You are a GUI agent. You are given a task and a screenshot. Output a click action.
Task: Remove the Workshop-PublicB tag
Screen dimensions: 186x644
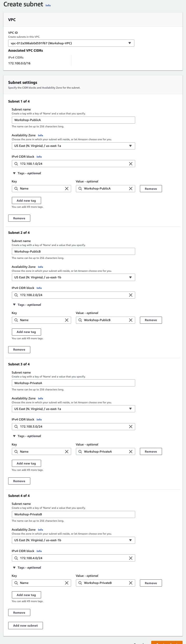pos(151,320)
